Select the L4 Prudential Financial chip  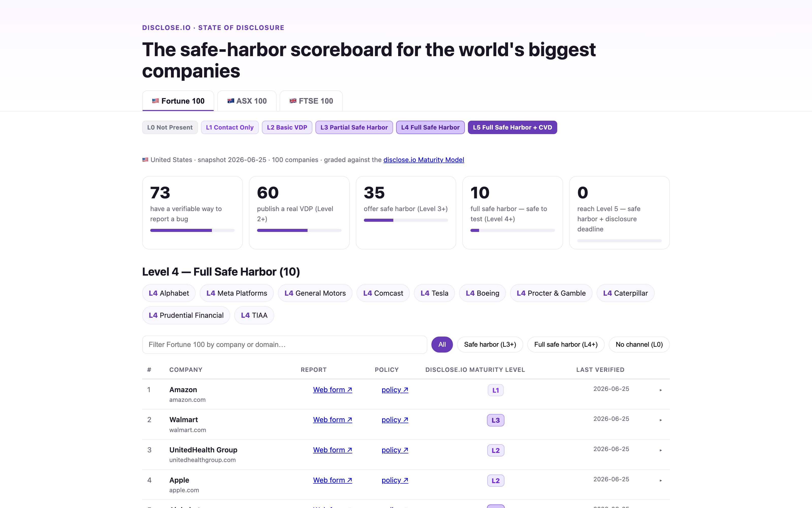point(186,315)
